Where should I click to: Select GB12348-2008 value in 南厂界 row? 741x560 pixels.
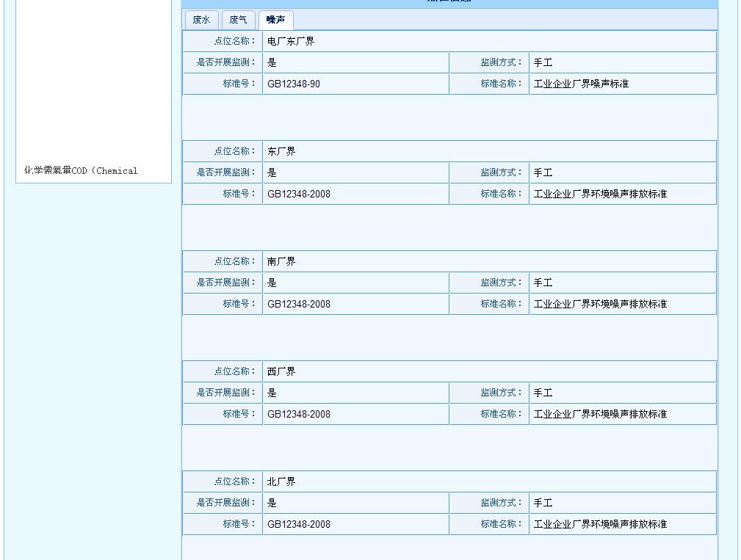tap(298, 304)
